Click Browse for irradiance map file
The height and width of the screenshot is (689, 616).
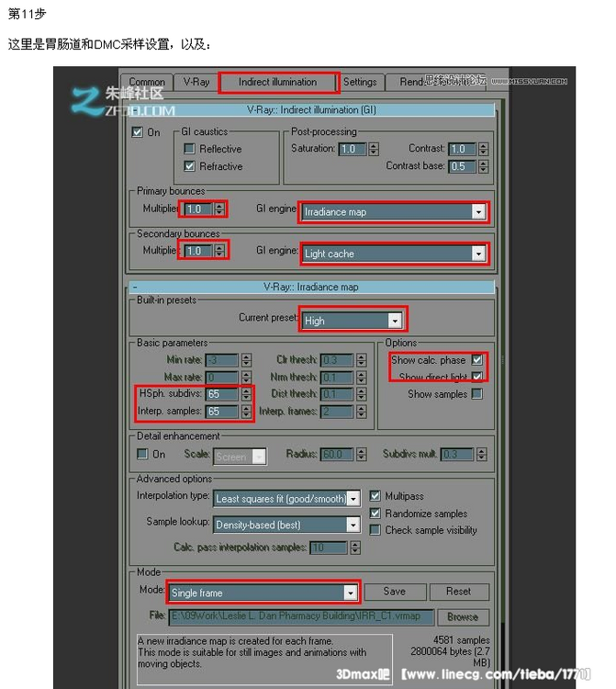pos(463,617)
